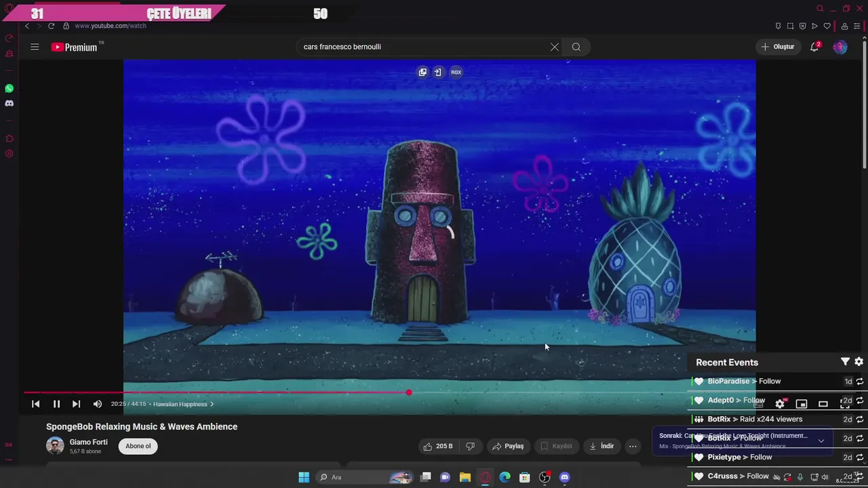This screenshot has width=868, height=488.
Task: Enable miniplayer mode
Action: pyautogui.click(x=802, y=404)
